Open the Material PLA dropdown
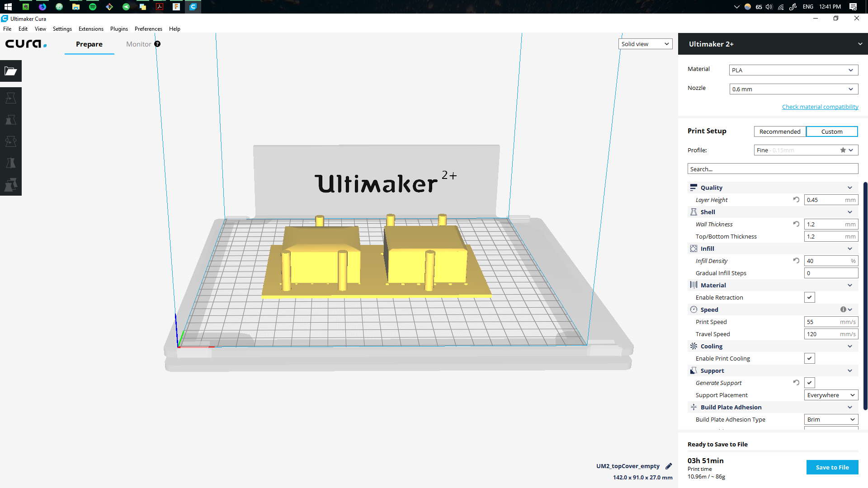The width and height of the screenshot is (868, 488). [x=793, y=70]
